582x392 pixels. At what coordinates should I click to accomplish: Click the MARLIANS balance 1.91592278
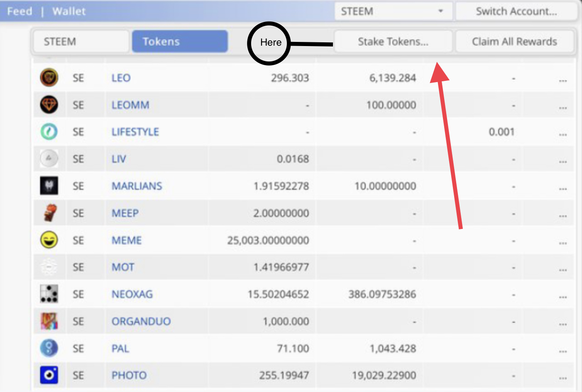click(281, 186)
